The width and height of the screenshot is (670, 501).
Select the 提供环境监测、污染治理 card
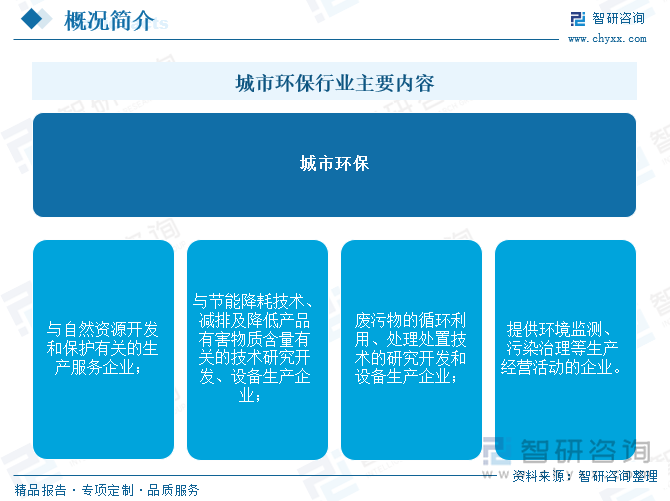point(565,349)
